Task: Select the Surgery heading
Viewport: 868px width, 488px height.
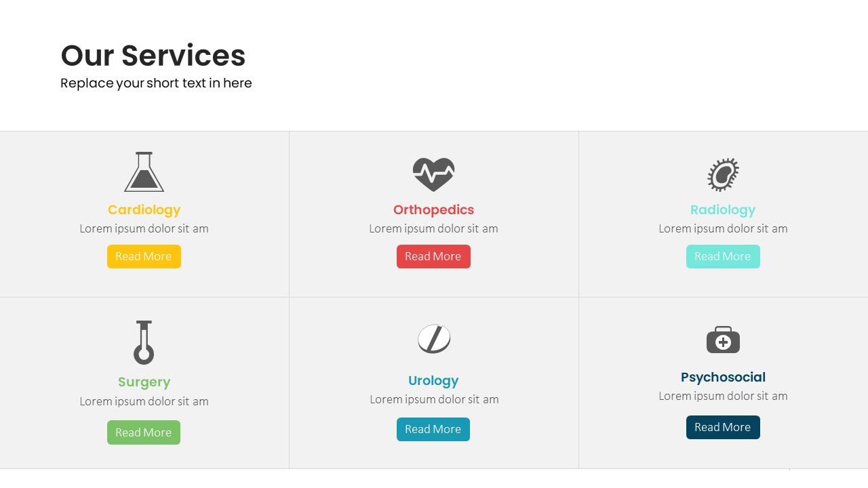Action: point(144,382)
